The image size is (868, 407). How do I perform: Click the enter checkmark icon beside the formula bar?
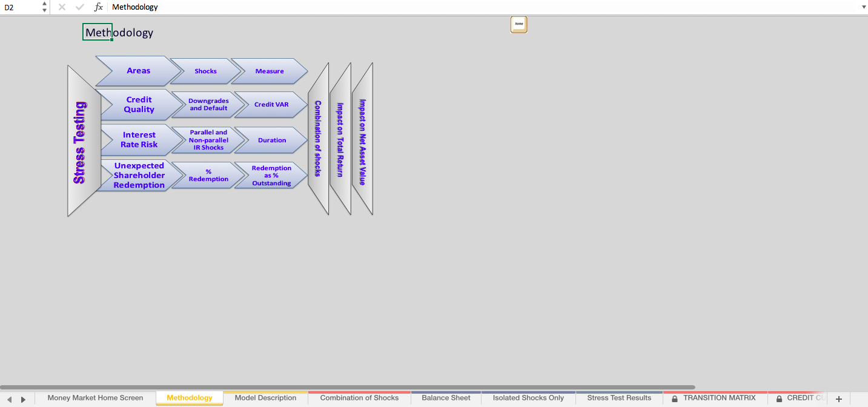pyautogui.click(x=79, y=7)
